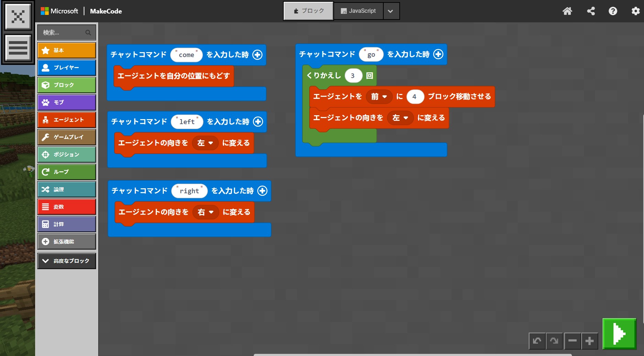
Task: Open the エージェント block category
Action: click(x=67, y=120)
